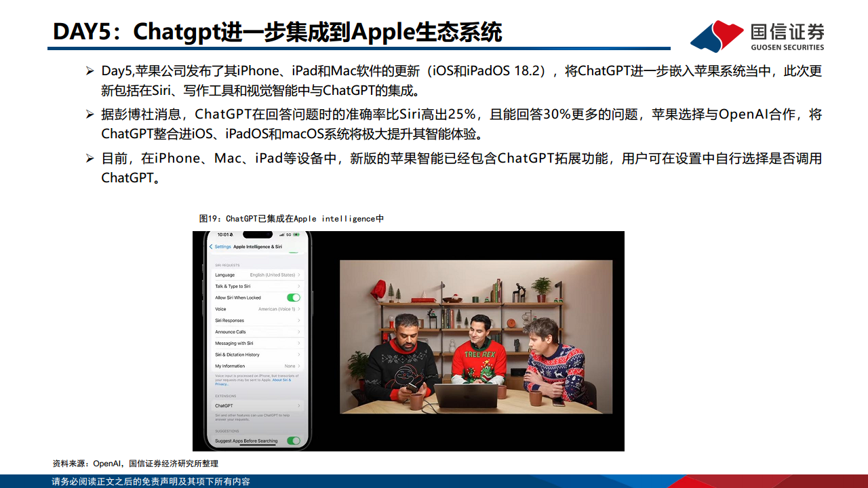The height and width of the screenshot is (488, 868).
Task: Open Siri & Dictation History row
Action: tap(257, 354)
